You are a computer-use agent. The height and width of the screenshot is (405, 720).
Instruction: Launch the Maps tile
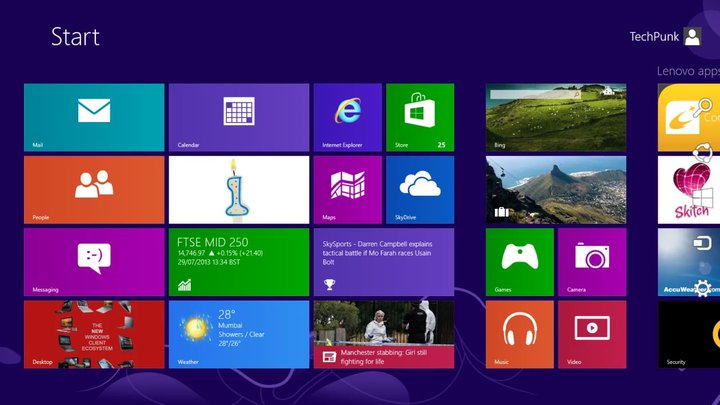[x=348, y=190]
